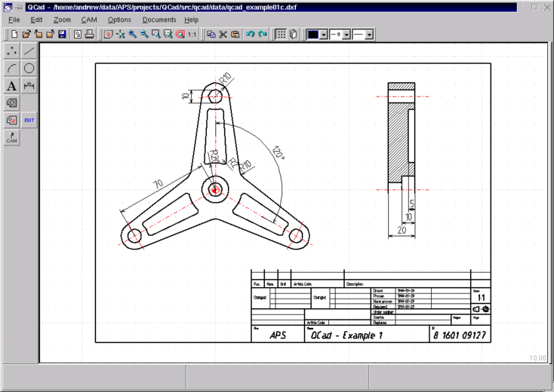Open the Print preview icon

click(x=78, y=34)
